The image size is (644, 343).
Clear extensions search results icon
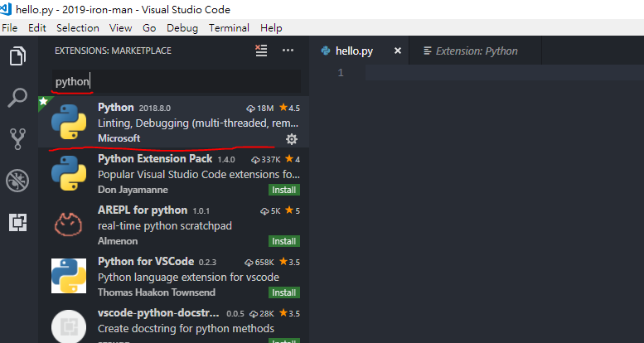point(262,51)
